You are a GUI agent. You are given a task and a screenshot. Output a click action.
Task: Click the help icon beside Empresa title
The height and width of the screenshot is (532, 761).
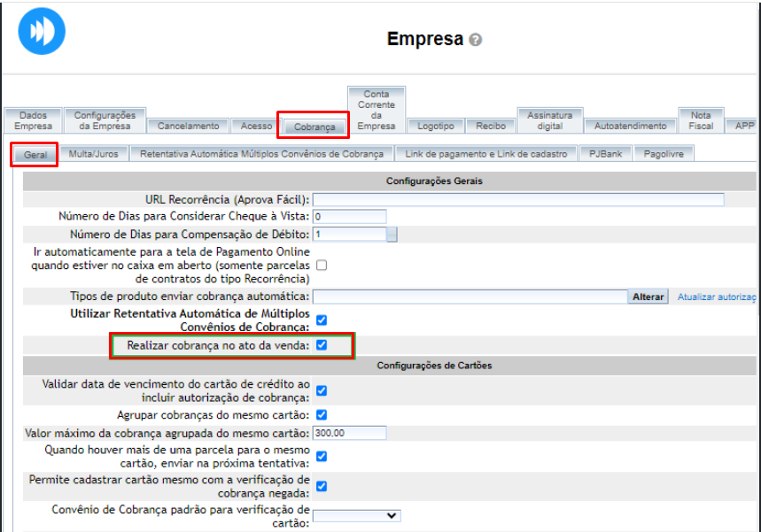click(476, 40)
